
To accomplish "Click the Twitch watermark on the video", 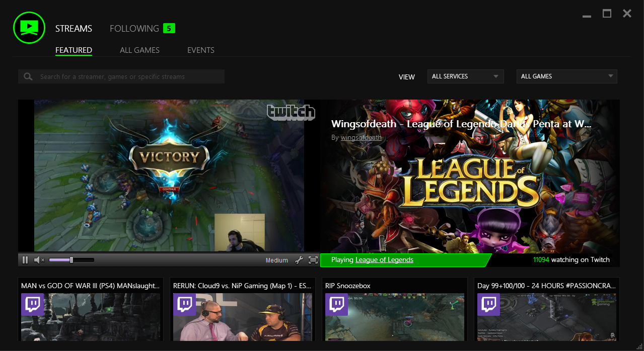I will coord(291,112).
